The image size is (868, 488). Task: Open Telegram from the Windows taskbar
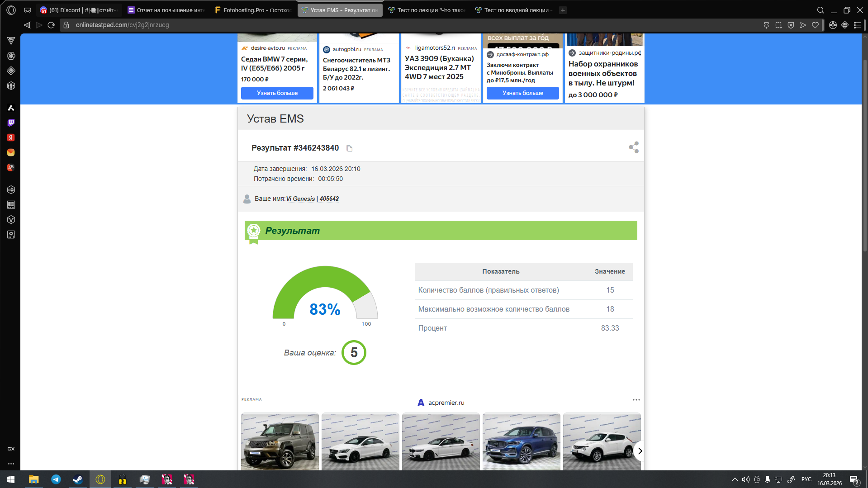click(x=56, y=479)
